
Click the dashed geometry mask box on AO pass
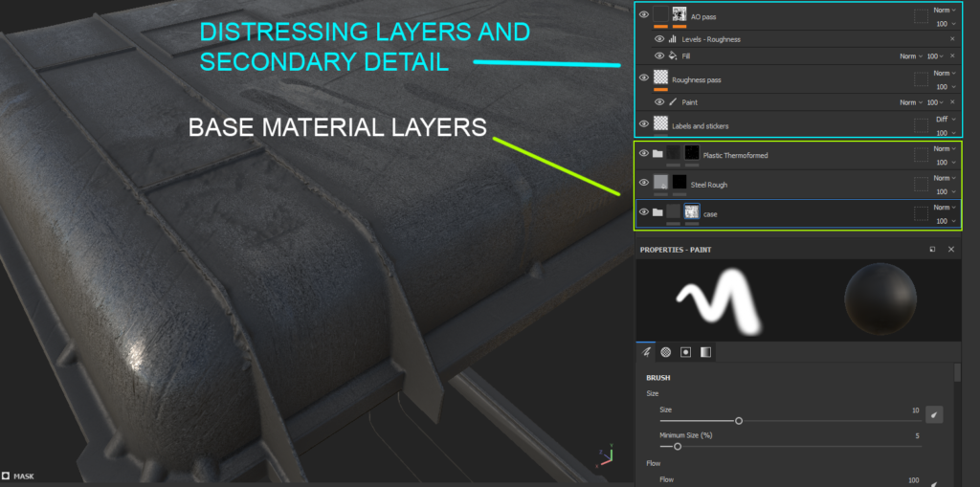coord(921,17)
